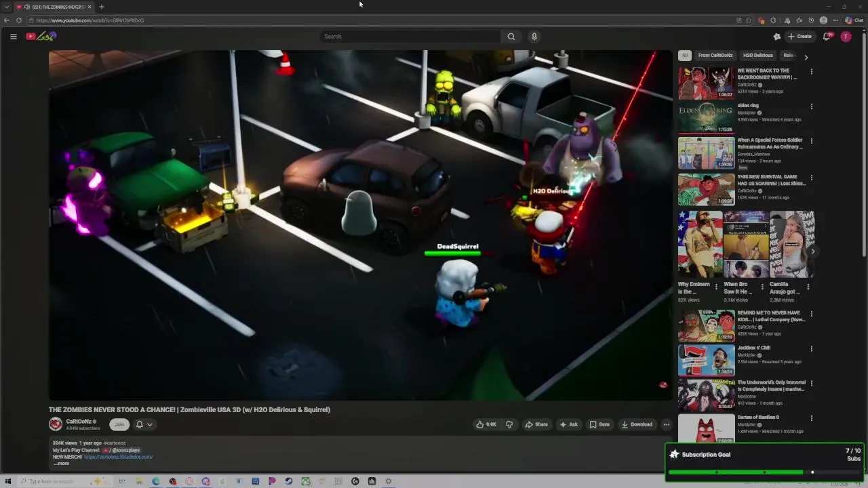This screenshot has height=488, width=868.
Task: Share the video
Action: tap(536, 424)
